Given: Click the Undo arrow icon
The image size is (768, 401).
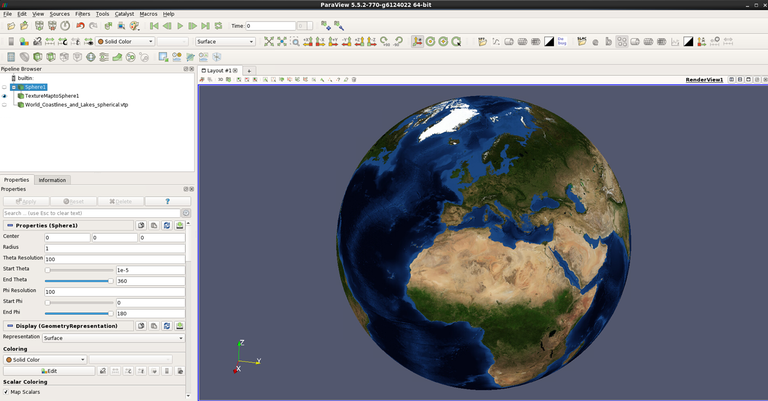Looking at the screenshot, I should [x=80, y=25].
